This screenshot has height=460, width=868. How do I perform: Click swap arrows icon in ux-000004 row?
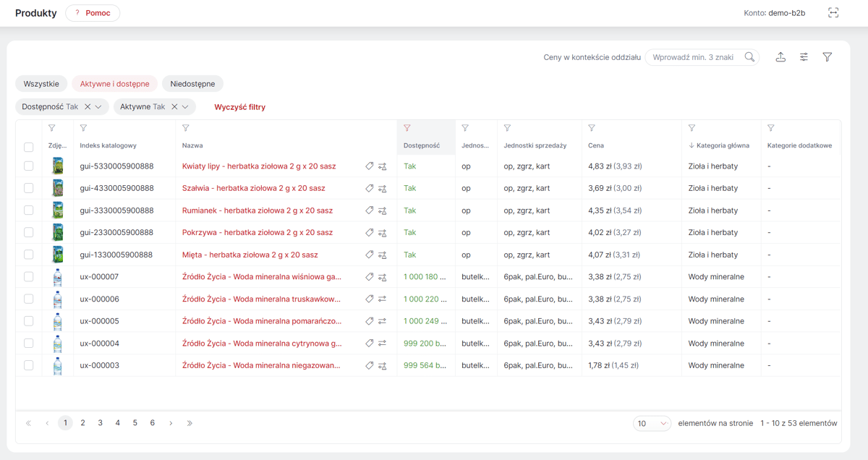[383, 344]
